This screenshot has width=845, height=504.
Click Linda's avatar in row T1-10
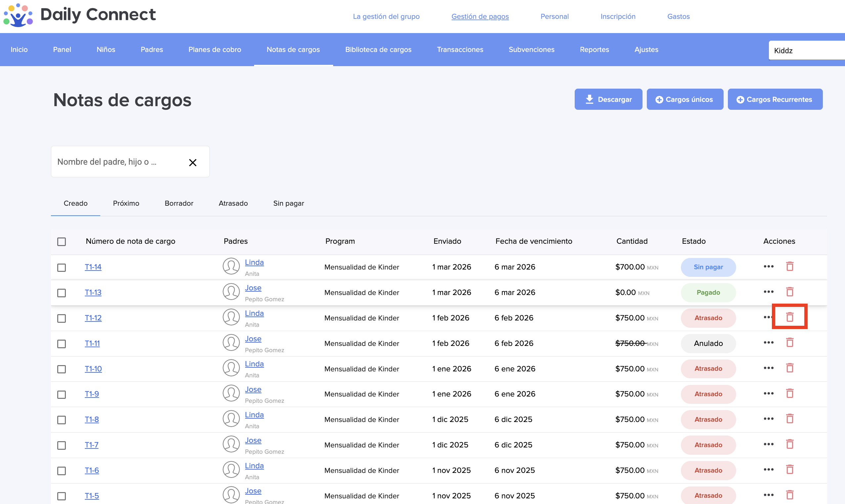point(231,368)
